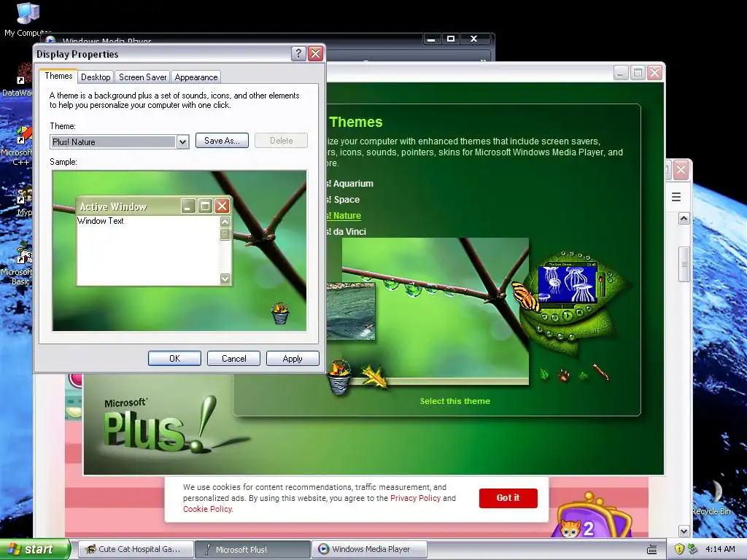Screen dimensions: 747x560
Task: Expand the Theme dropdown showing Plus! Nature
Action: pos(182,142)
